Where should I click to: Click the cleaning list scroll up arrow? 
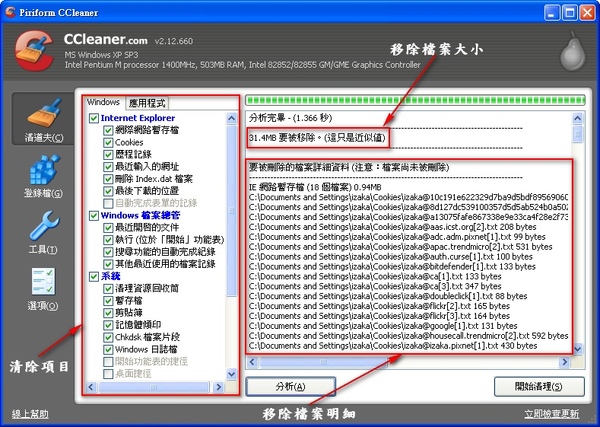point(232,118)
